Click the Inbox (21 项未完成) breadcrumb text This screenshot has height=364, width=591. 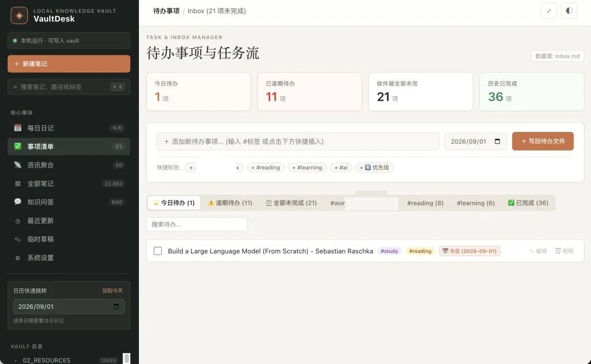pyautogui.click(x=217, y=11)
